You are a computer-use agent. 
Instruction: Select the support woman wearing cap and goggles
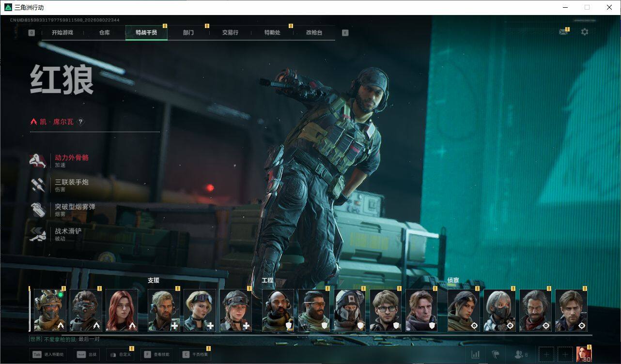[x=236, y=310]
